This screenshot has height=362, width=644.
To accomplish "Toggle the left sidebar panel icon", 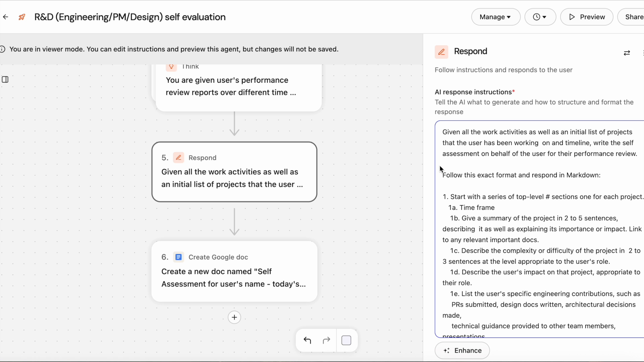I will tap(5, 79).
